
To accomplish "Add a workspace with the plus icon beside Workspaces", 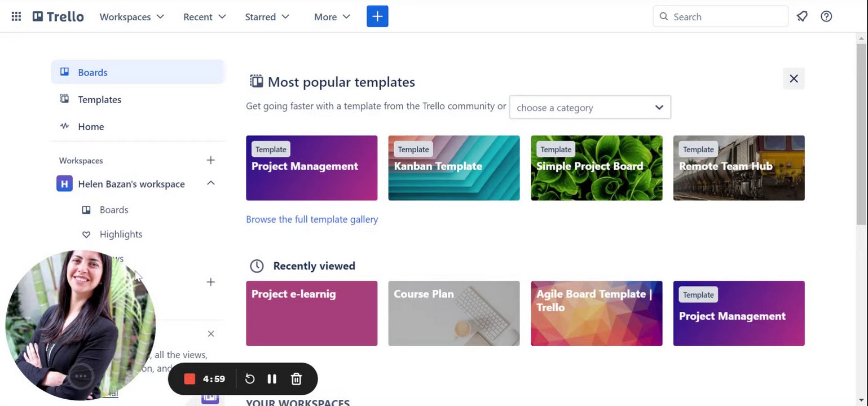I will [x=210, y=160].
